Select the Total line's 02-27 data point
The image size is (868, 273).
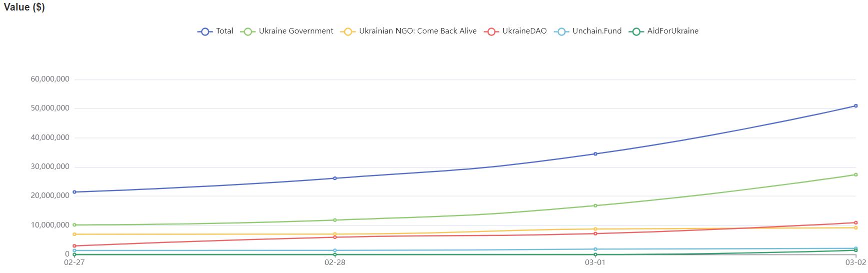(75, 192)
